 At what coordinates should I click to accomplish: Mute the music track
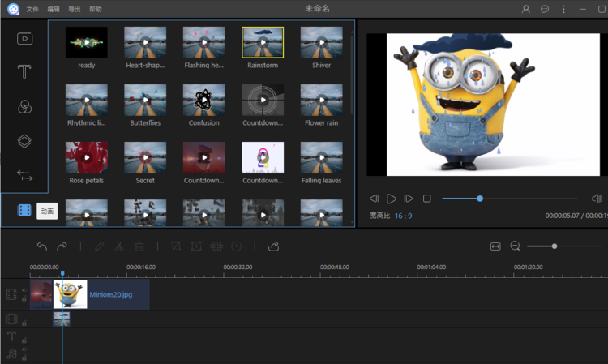24,349
